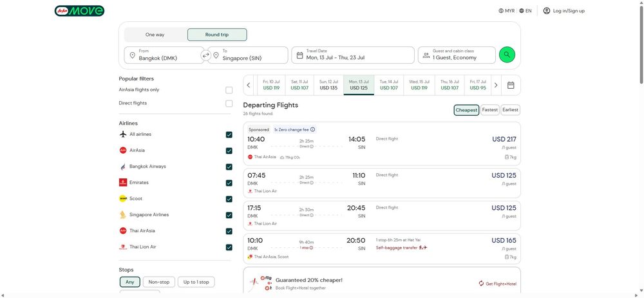The width and height of the screenshot is (644, 298).
Task: Click the AirAsia MOVE logo
Action: [79, 11]
